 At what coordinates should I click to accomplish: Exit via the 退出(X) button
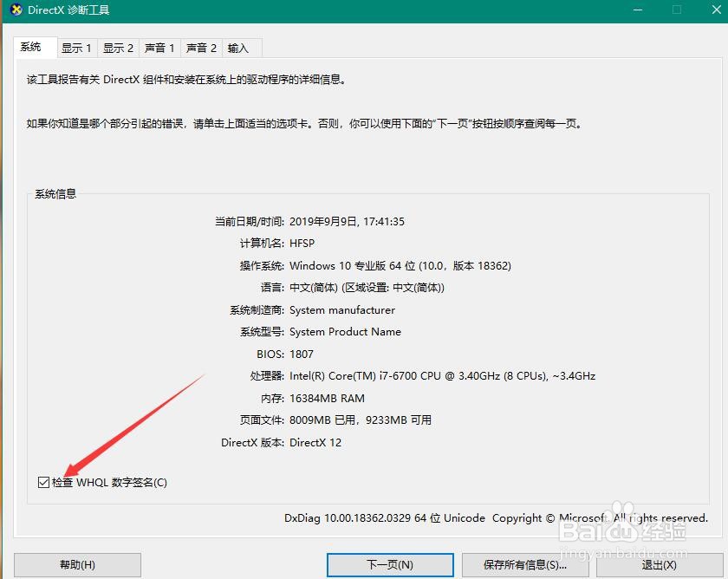coord(660,565)
